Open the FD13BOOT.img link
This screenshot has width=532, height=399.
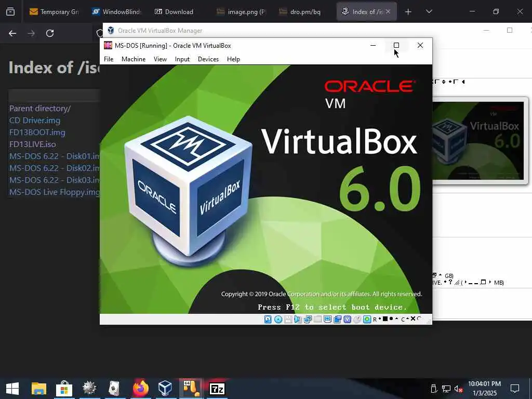coord(37,132)
